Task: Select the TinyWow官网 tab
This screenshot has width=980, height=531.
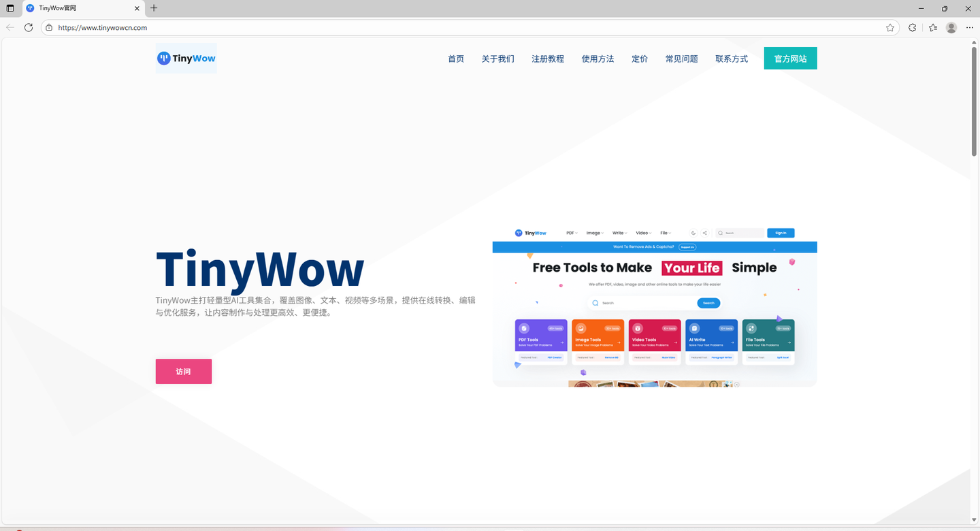Action: point(83,8)
